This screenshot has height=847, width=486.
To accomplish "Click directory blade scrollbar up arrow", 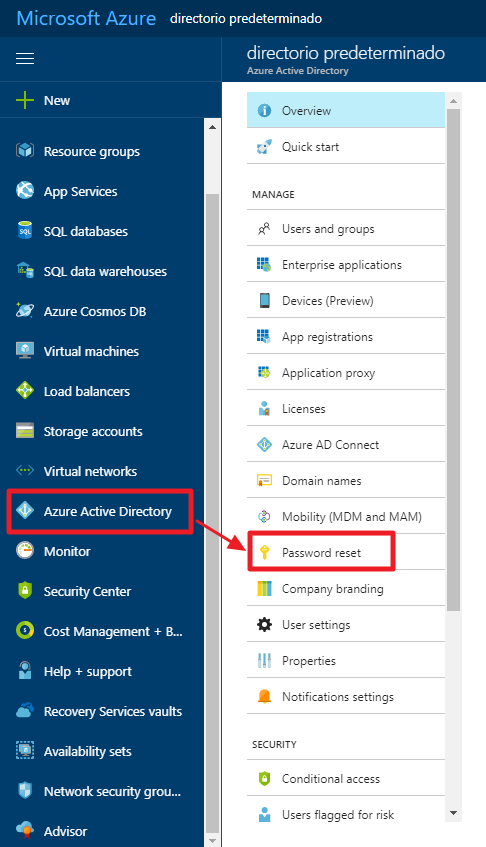I will coord(453,101).
